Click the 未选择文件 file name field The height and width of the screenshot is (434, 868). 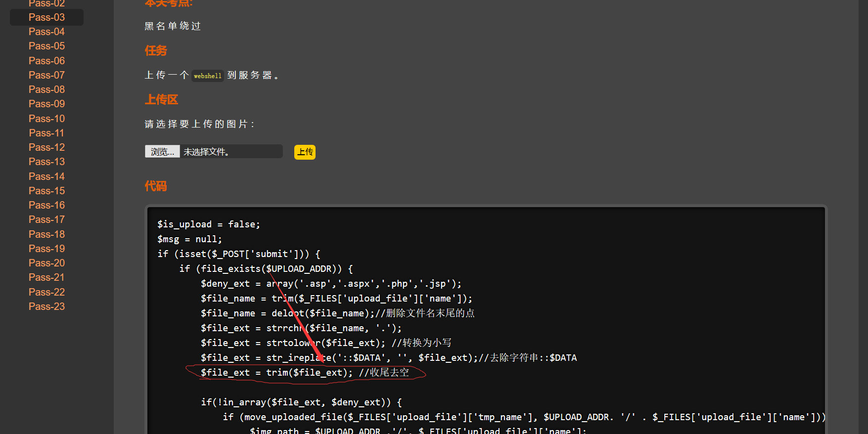[x=231, y=152]
